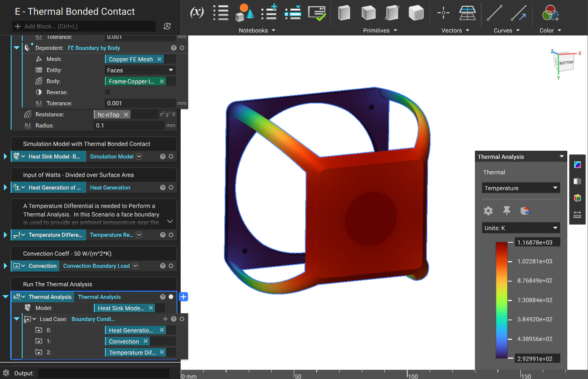
Task: Click the variables (x) icon in toolbar
Action: click(x=197, y=13)
